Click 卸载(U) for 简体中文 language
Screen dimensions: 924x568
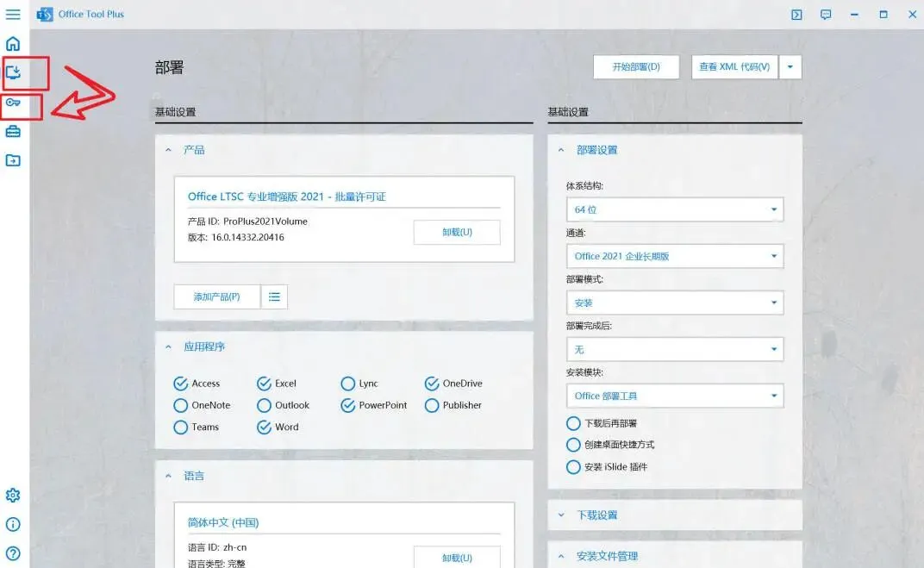457,558
